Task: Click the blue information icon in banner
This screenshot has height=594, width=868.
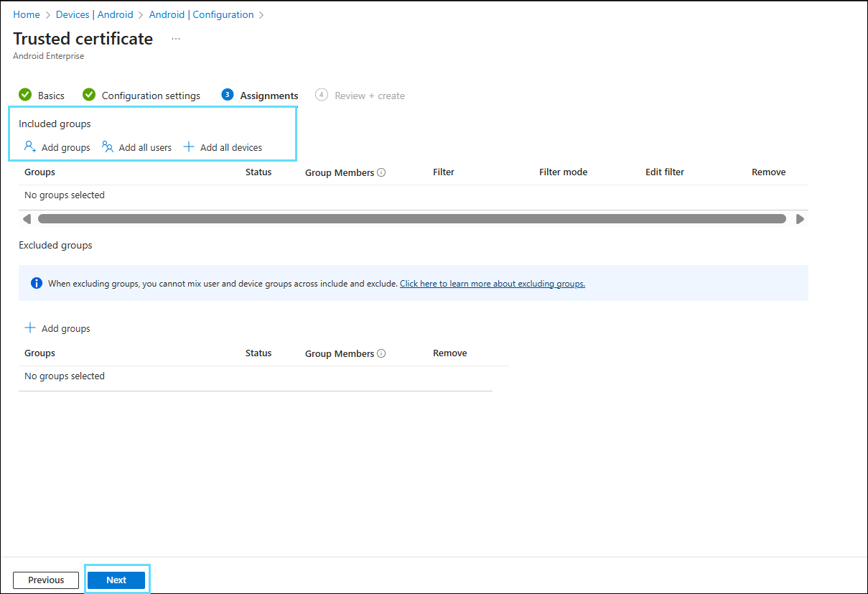Action: click(x=37, y=283)
